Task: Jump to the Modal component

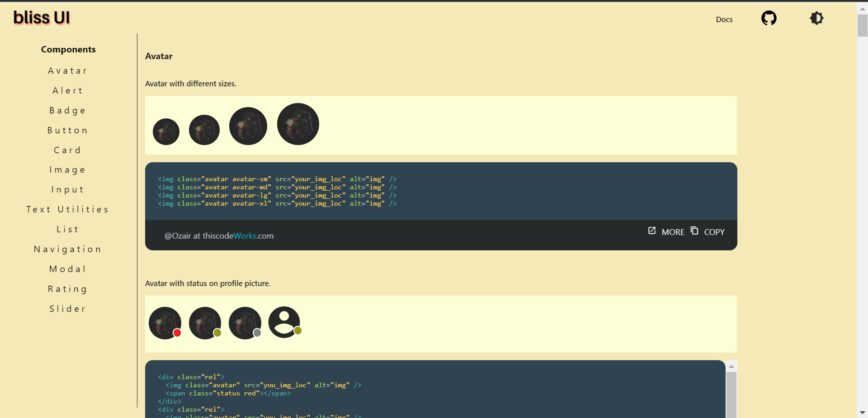Action: coord(68,269)
